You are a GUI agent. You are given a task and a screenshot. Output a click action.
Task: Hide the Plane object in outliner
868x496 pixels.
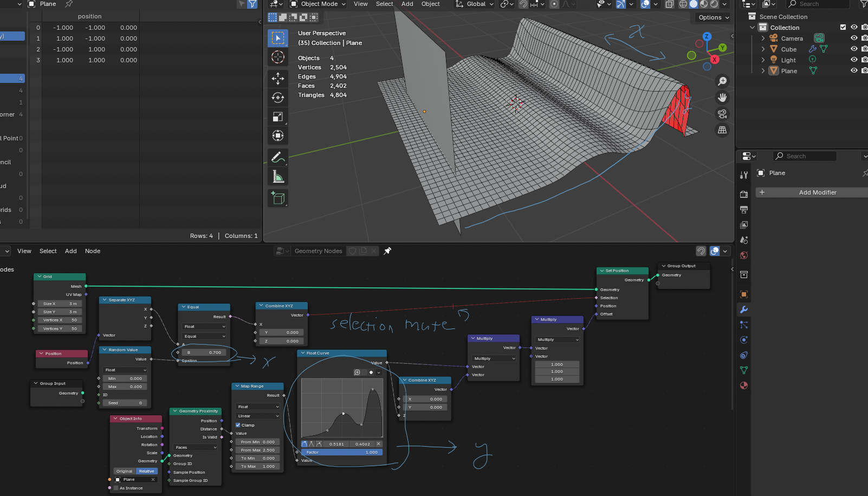pos(854,70)
